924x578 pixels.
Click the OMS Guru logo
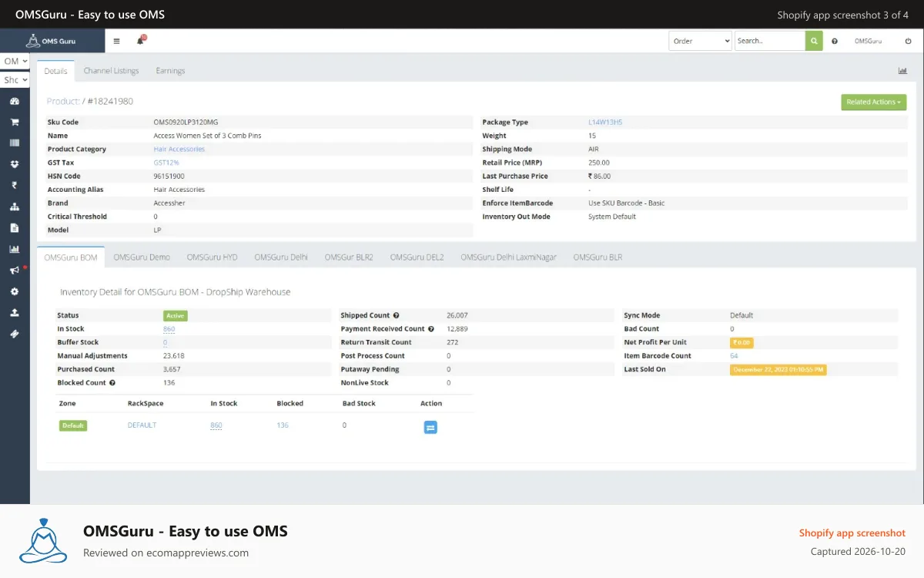pos(52,41)
